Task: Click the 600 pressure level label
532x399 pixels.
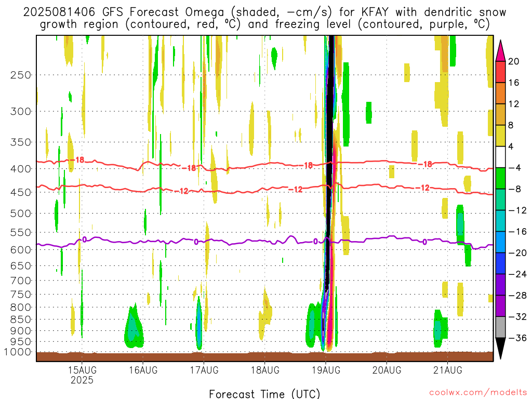Action: pyautogui.click(x=21, y=250)
